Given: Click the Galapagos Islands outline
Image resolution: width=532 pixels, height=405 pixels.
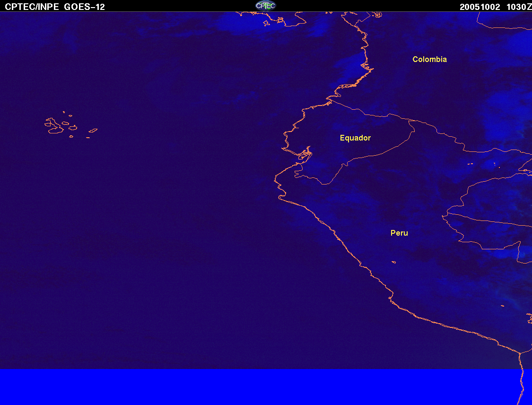Looking at the screenshot, I should 71,124.
